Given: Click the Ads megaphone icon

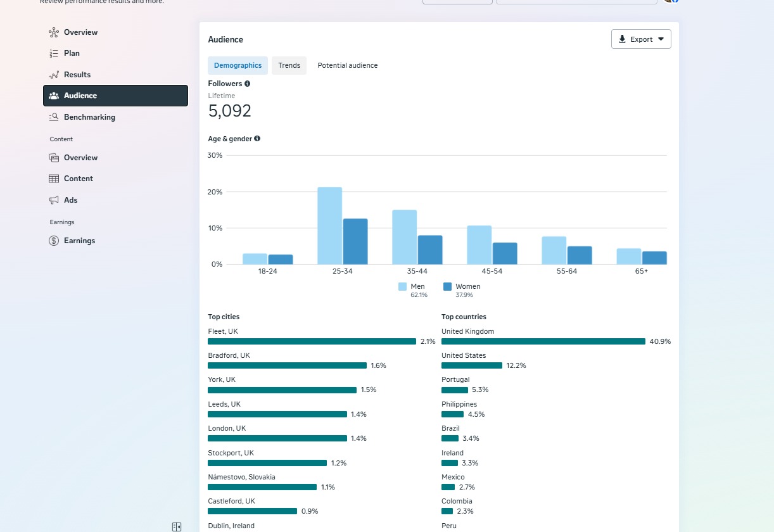Looking at the screenshot, I should [x=54, y=200].
